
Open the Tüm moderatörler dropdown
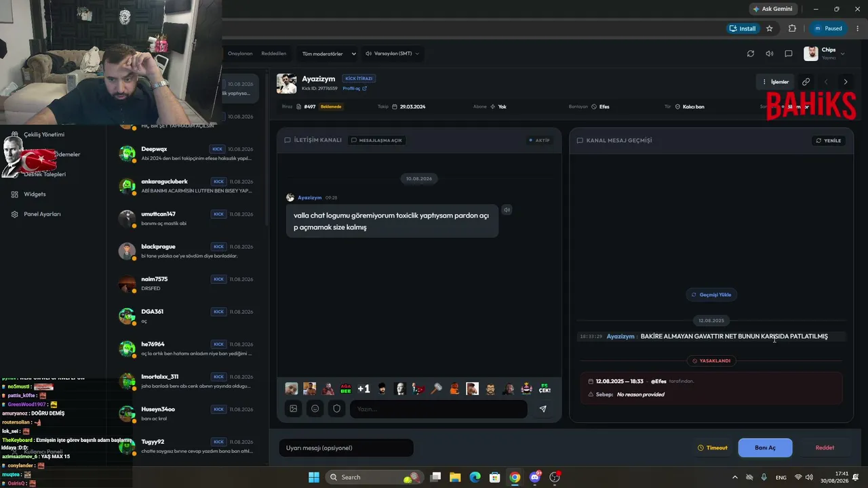[x=329, y=54]
